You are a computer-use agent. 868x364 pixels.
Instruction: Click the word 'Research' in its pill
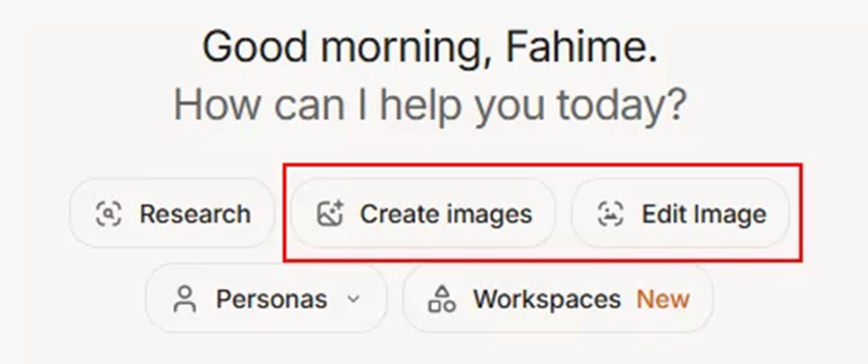coord(195,214)
